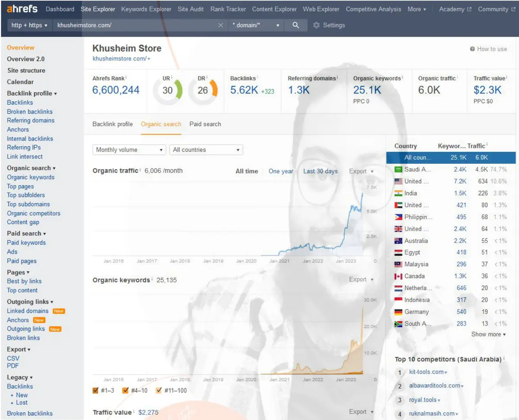This screenshot has width=519, height=420.
Task: Click the 5.62K Backlinks value
Action: [244, 90]
